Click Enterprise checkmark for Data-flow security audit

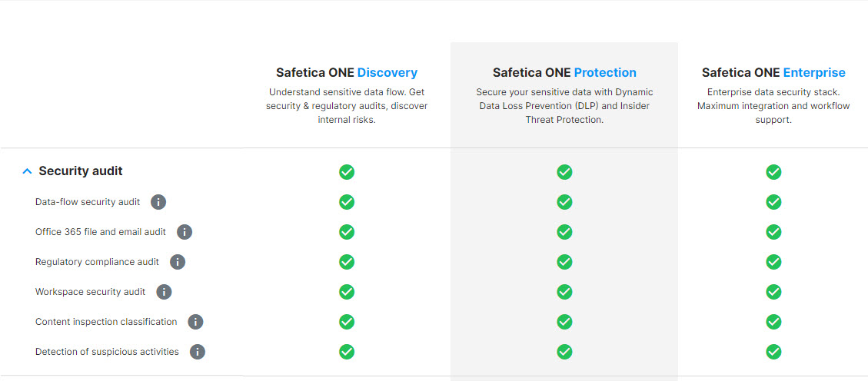tap(773, 202)
